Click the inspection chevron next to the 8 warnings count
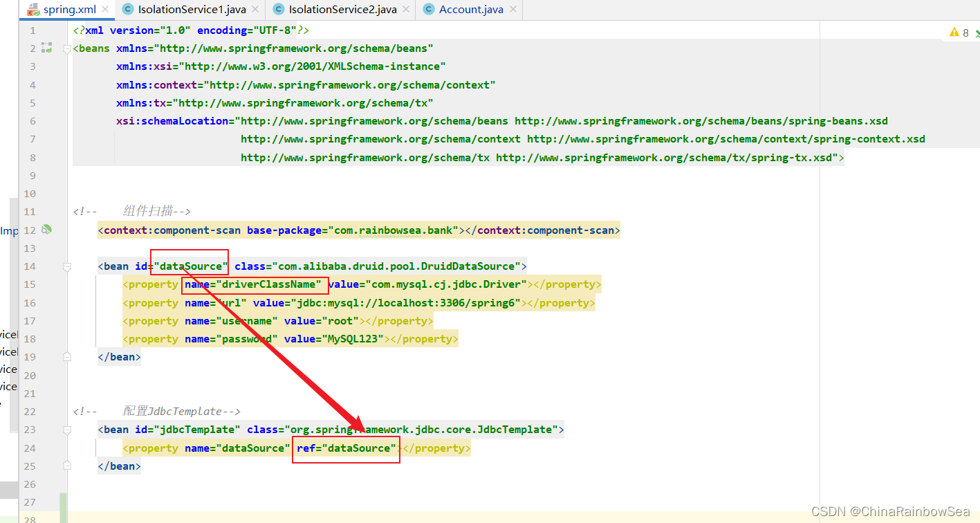Image resolution: width=980 pixels, height=523 pixels. (977, 33)
